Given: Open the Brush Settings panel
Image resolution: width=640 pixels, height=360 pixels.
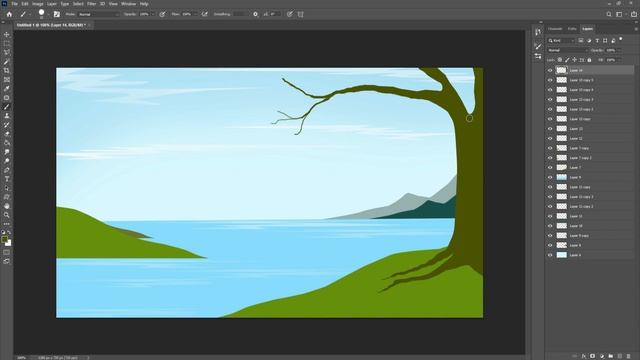Looking at the screenshot, I should [57, 14].
